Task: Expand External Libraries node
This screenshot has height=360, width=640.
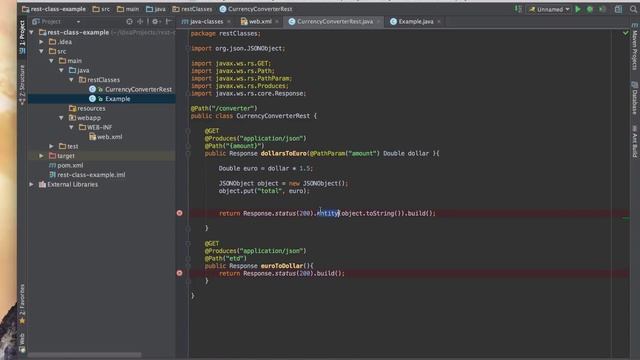Action: pos(32,184)
